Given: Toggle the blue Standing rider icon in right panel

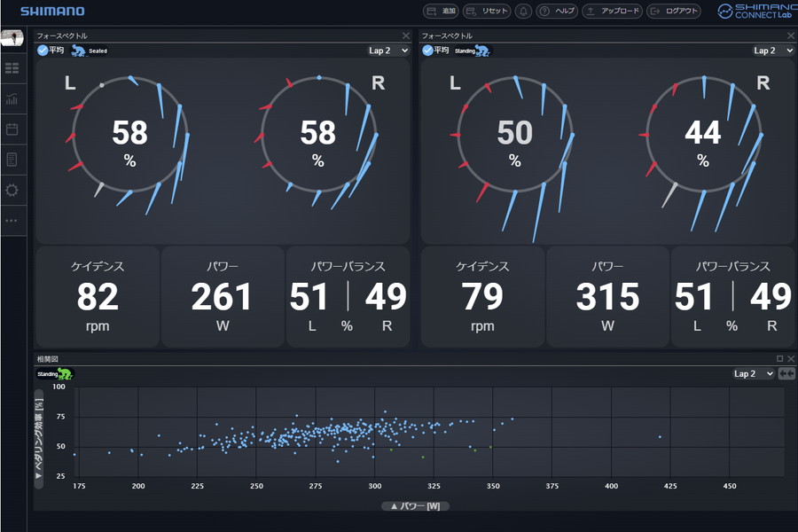Looking at the screenshot, I should [x=483, y=51].
